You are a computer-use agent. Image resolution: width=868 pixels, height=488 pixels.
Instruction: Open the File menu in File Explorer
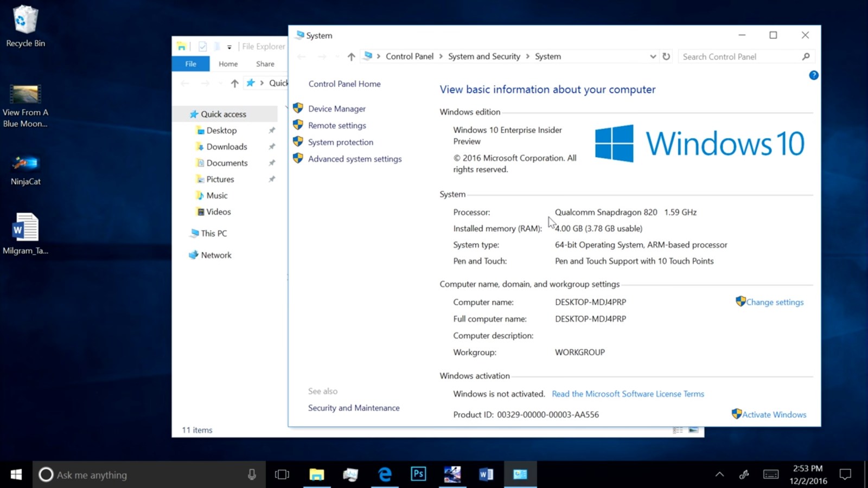pos(190,63)
